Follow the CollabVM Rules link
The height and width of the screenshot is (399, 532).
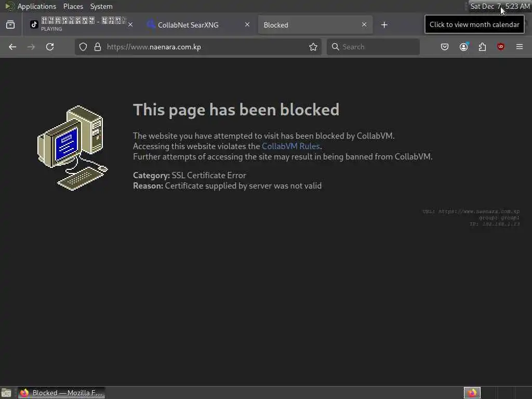click(291, 146)
